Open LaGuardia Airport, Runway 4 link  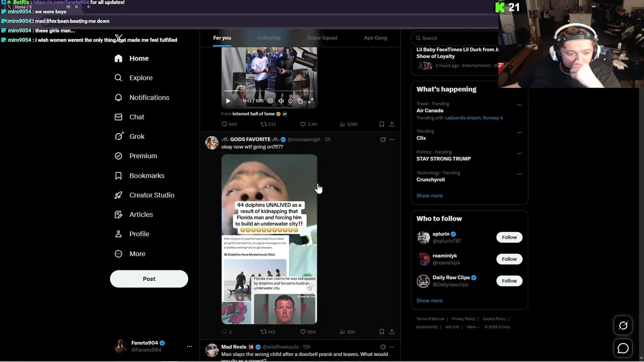[474, 118]
